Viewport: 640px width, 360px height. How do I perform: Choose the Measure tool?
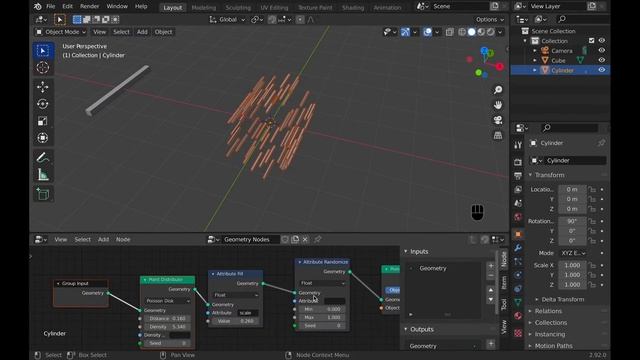(x=43, y=175)
